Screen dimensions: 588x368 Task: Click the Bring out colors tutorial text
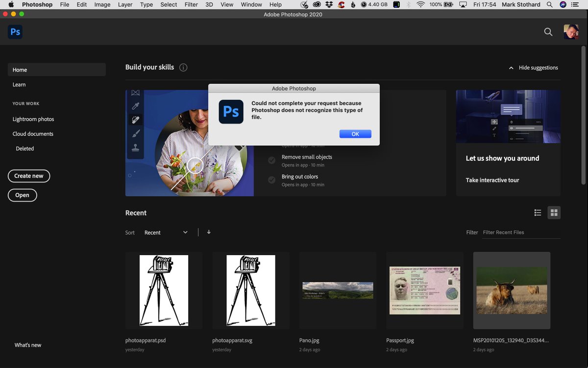point(300,177)
